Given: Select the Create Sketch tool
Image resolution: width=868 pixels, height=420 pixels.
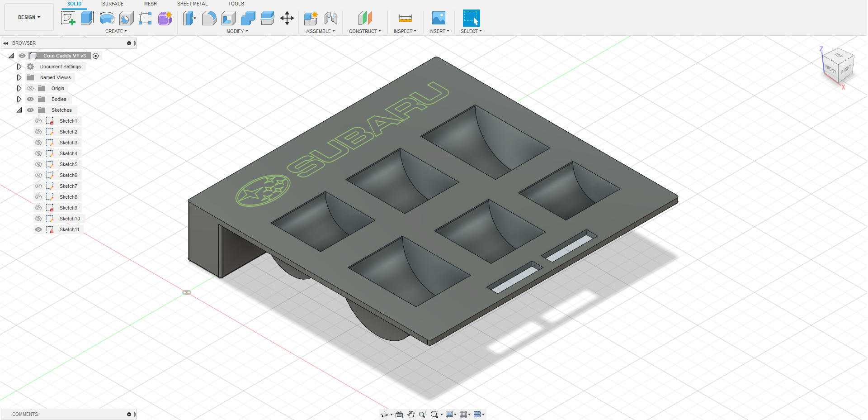Looking at the screenshot, I should 68,18.
